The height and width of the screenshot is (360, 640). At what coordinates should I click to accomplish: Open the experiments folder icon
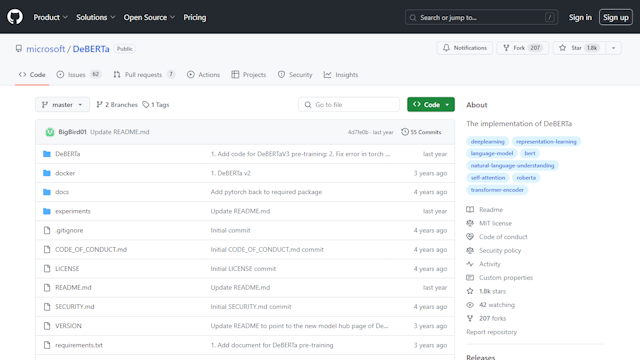pyautogui.click(x=47, y=211)
